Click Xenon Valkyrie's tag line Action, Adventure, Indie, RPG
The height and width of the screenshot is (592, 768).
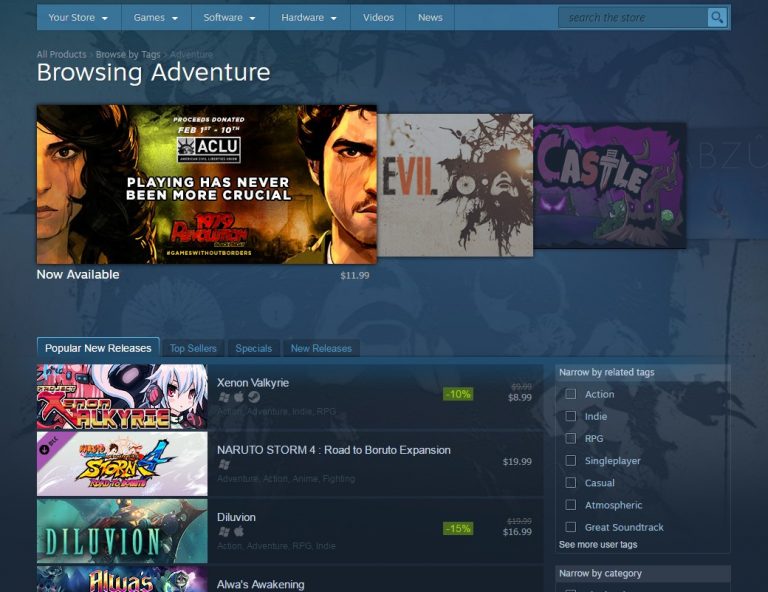tap(276, 412)
